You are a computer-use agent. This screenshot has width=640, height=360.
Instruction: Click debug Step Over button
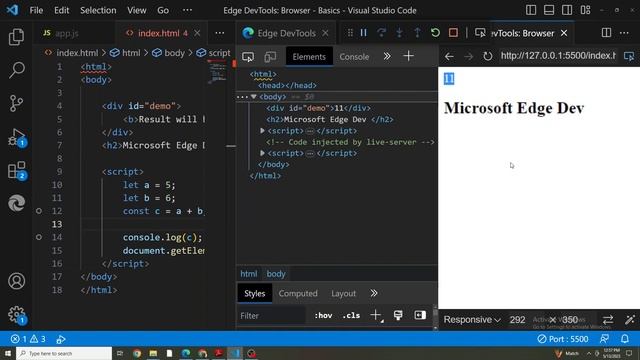tap(381, 33)
